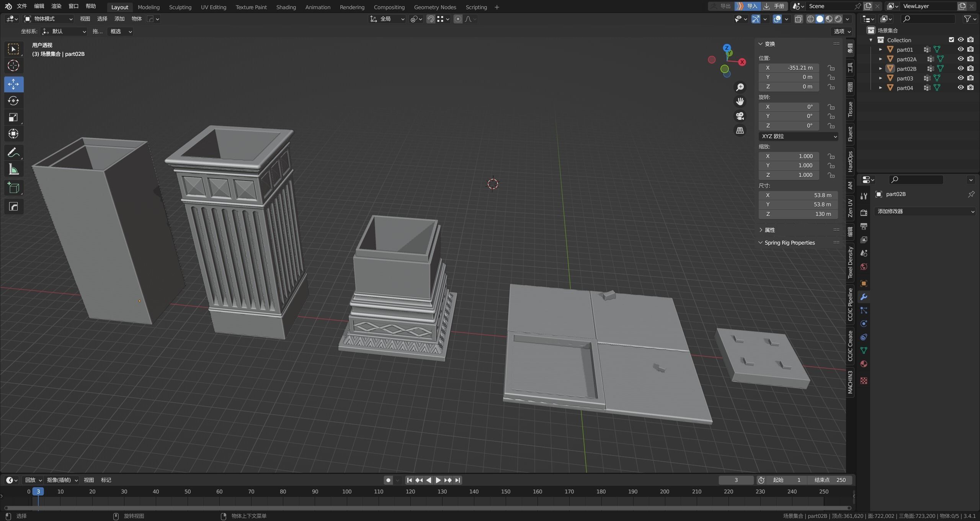Expand the part03 tree item
The width and height of the screenshot is (980, 521).
pos(880,78)
